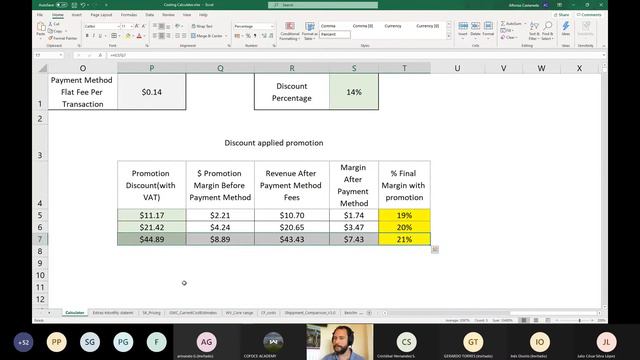Click the Comments button
Screen dimensions: 640x360
(x=589, y=15)
